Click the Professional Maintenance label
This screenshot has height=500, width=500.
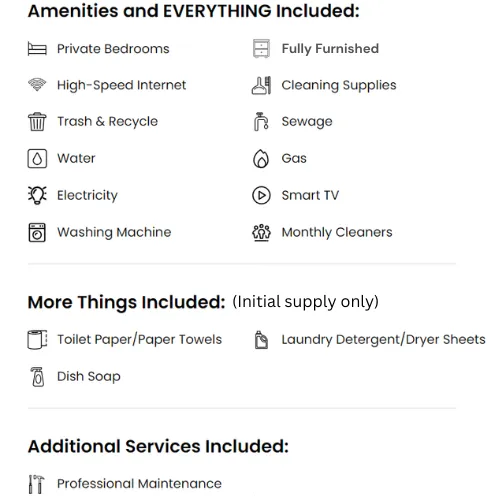click(x=139, y=484)
